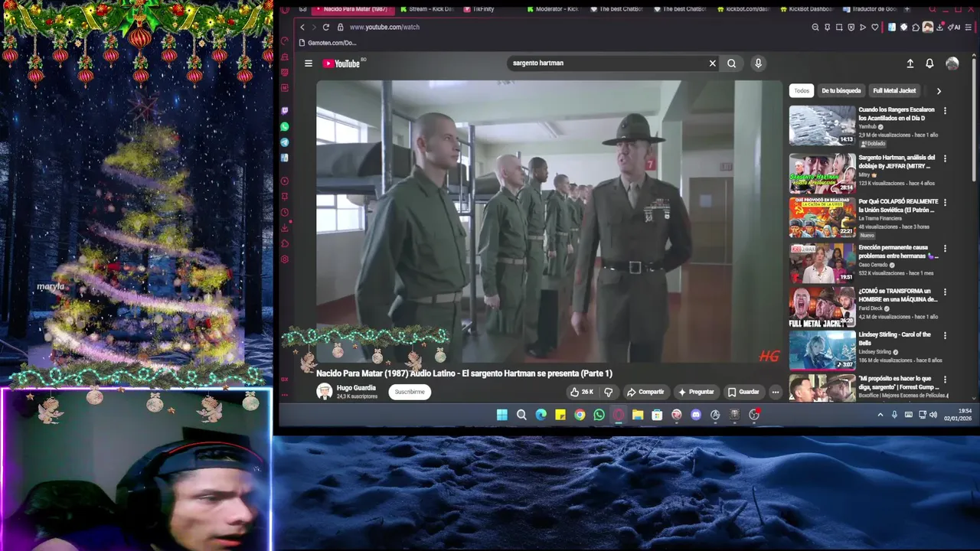Switch to the Traductor de Google tab
This screenshot has height=551, width=980.
pos(871,9)
